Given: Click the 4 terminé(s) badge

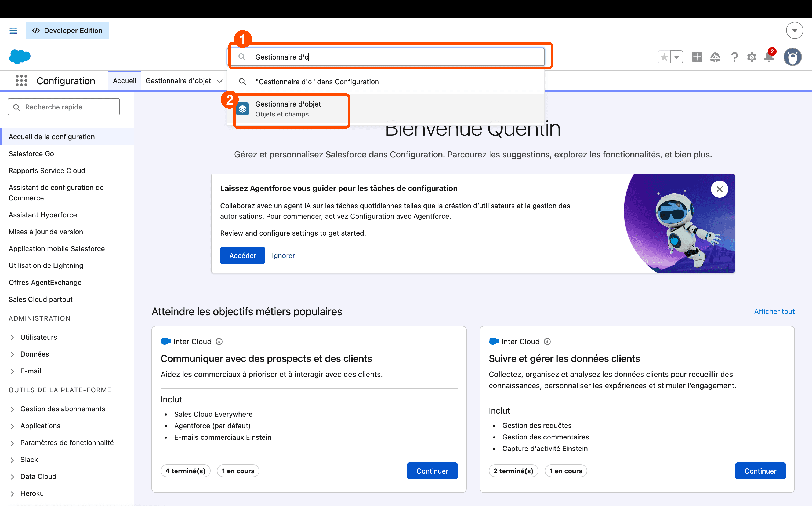Looking at the screenshot, I should pyautogui.click(x=186, y=471).
